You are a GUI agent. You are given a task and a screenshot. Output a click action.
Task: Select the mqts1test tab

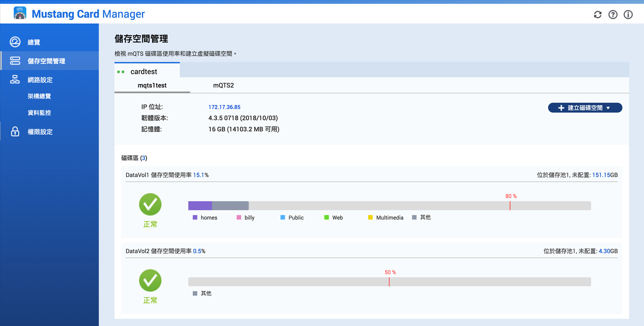pyautogui.click(x=152, y=85)
